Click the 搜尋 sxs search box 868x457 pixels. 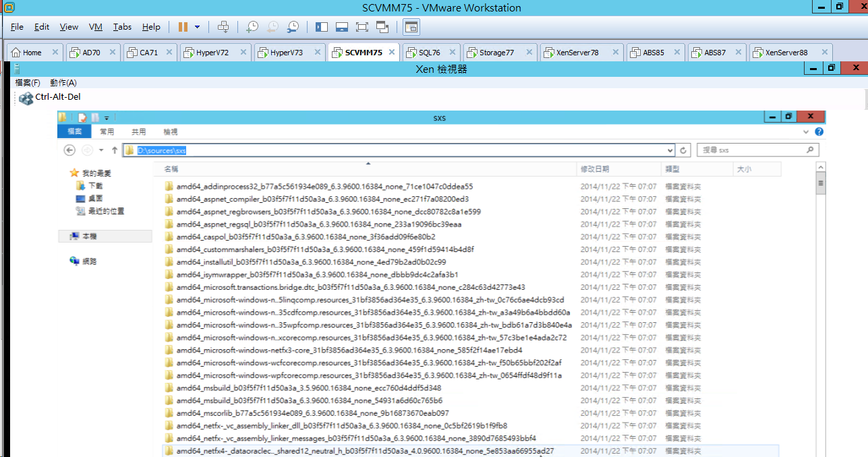pyautogui.click(x=757, y=150)
